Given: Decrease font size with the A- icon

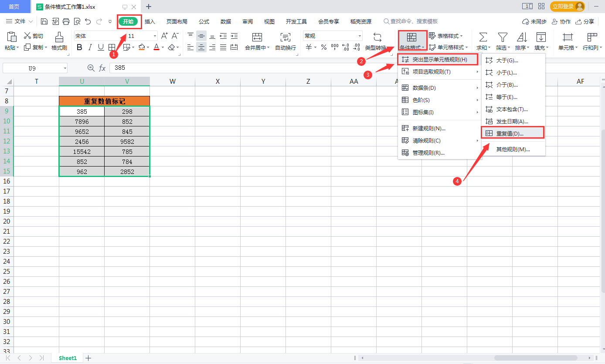Looking at the screenshot, I should pyautogui.click(x=175, y=36).
